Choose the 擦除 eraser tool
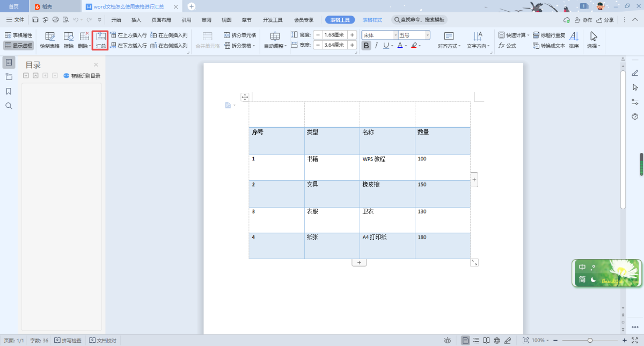The width and height of the screenshot is (644, 346). click(69, 40)
